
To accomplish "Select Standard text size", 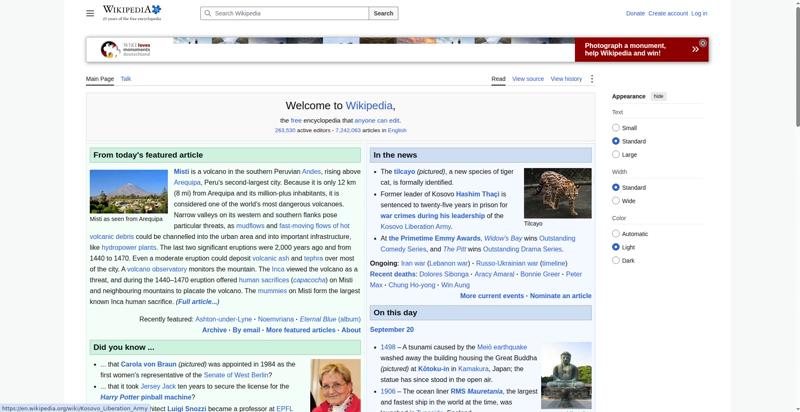I will pos(616,141).
